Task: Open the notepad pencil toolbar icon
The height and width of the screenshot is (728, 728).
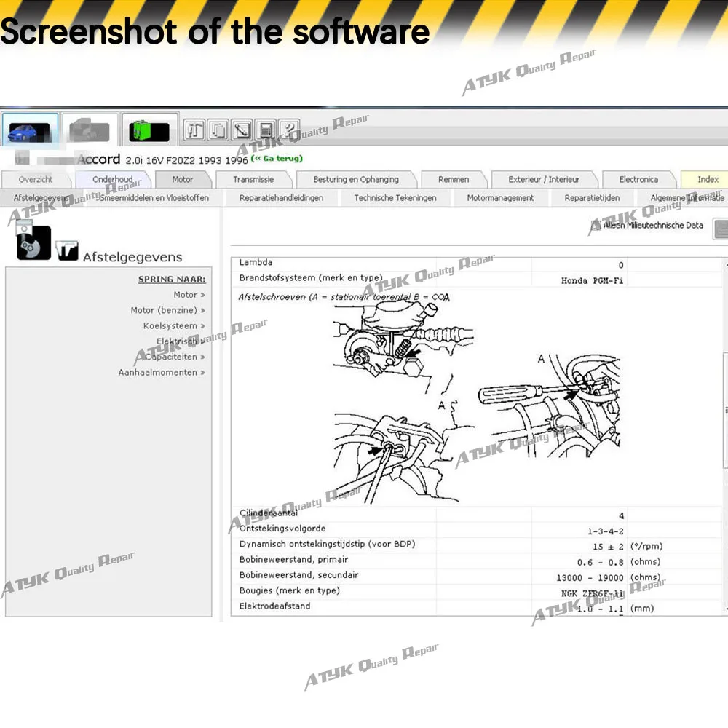Action: point(242,130)
